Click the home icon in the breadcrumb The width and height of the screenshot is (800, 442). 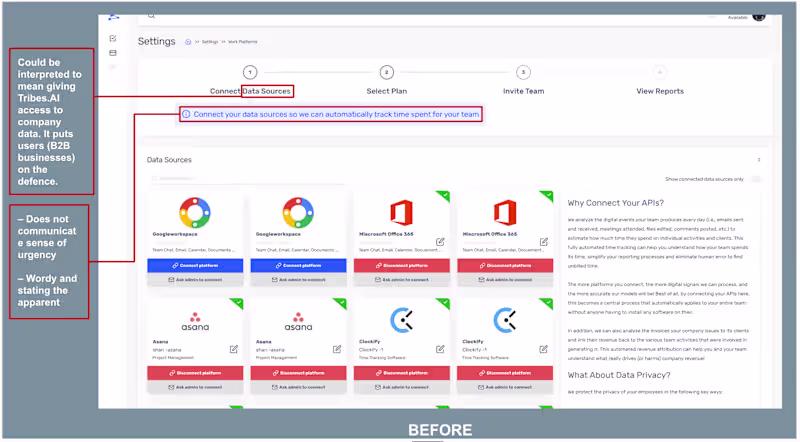pyautogui.click(x=188, y=42)
